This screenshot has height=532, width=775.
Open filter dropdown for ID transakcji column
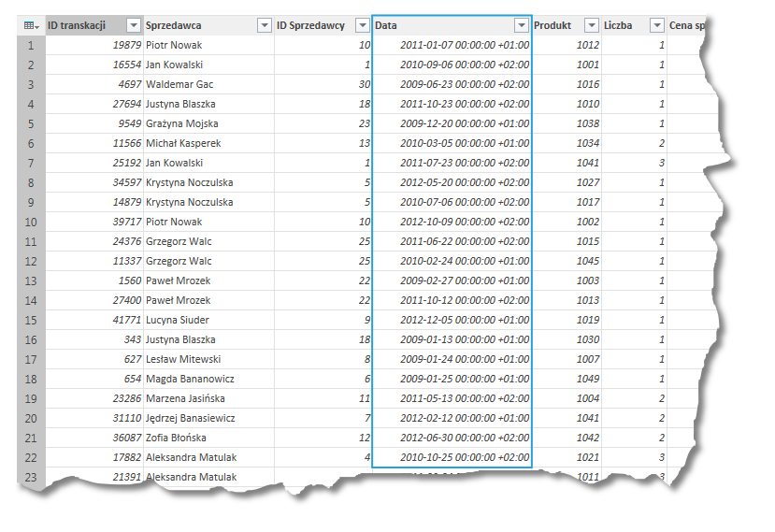pyautogui.click(x=133, y=26)
